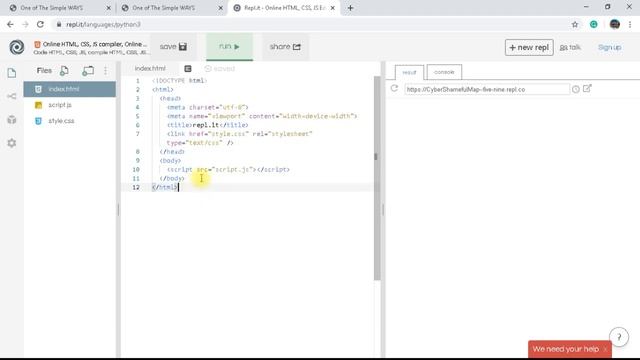Click Sign up link

pyautogui.click(x=609, y=47)
